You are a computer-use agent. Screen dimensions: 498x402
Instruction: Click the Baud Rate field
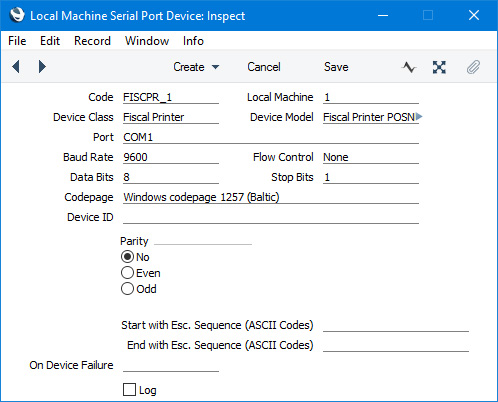point(171,157)
